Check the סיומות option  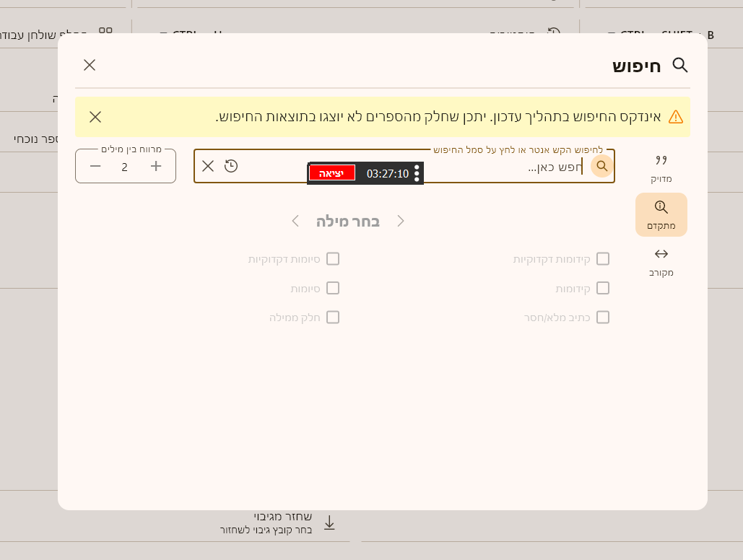coord(333,287)
